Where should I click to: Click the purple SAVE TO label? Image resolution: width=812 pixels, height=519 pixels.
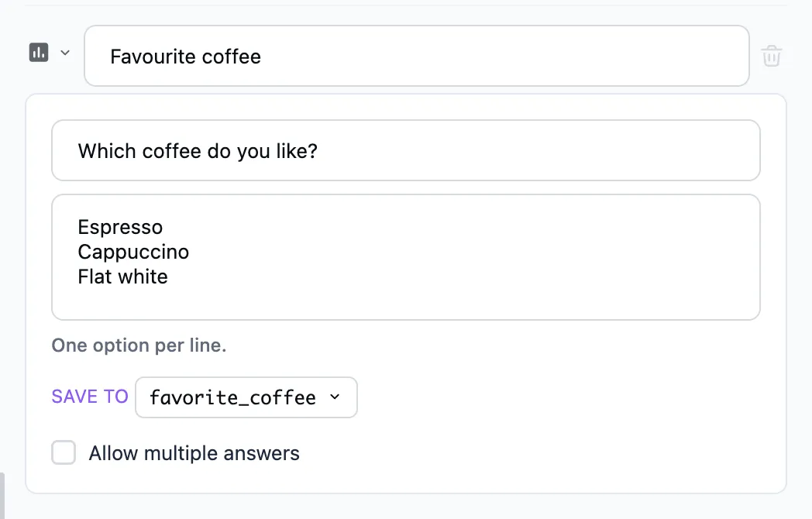[90, 397]
